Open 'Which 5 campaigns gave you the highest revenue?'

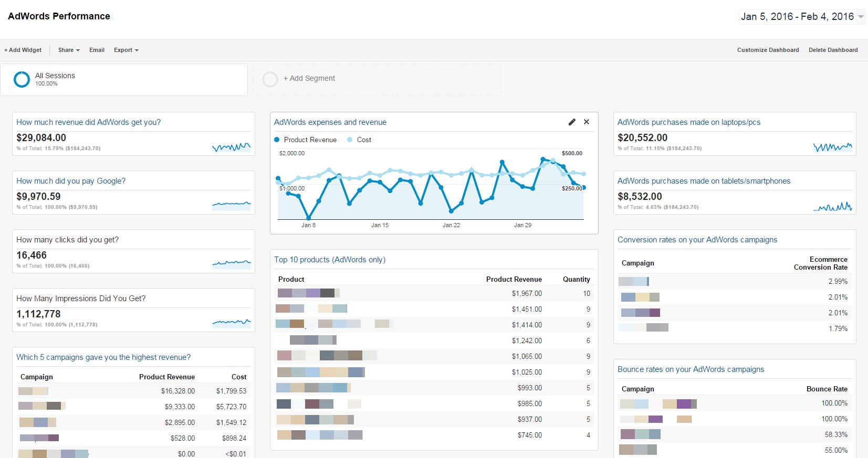click(103, 357)
